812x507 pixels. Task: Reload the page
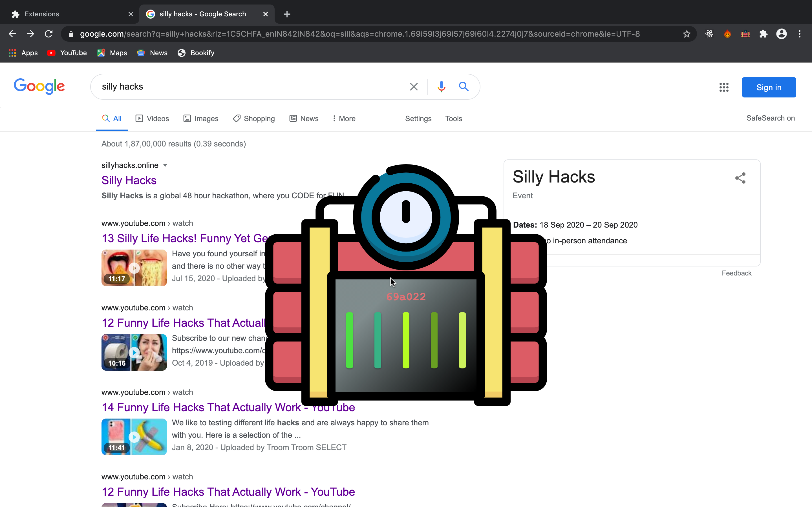click(x=49, y=34)
